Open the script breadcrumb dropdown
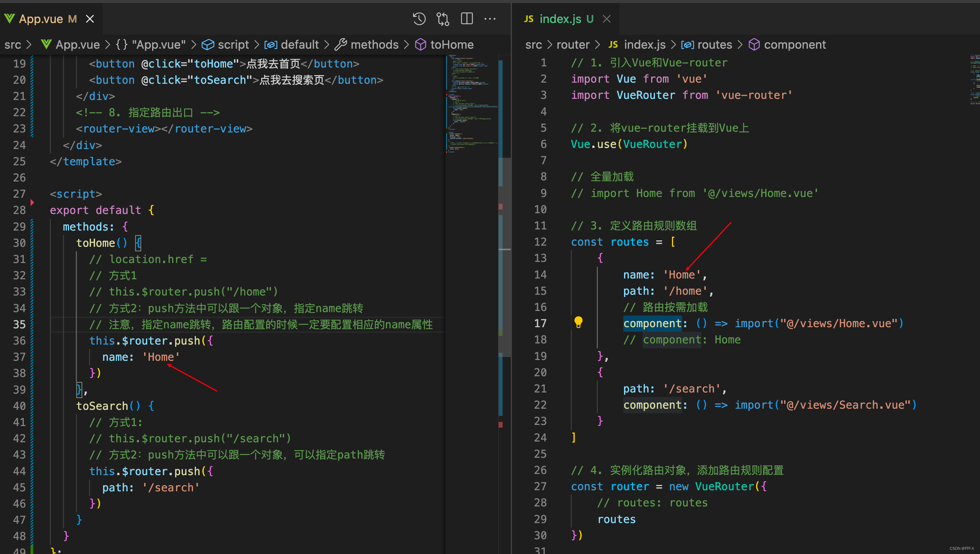The image size is (980, 554). [x=233, y=45]
